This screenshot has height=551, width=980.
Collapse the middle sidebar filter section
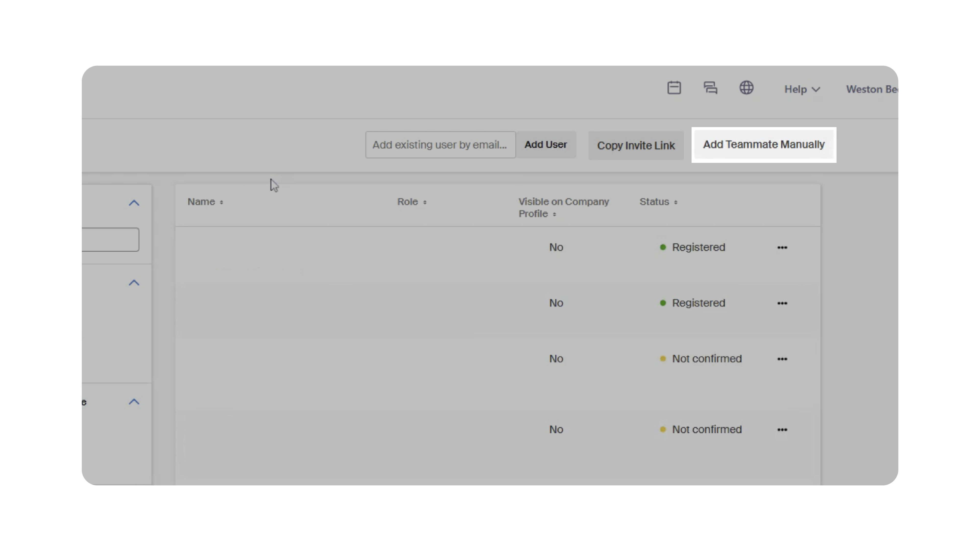pos(134,283)
